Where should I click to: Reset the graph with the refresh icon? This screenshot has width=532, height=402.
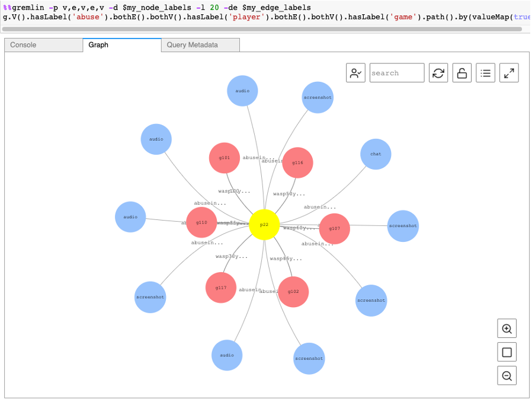tap(438, 73)
